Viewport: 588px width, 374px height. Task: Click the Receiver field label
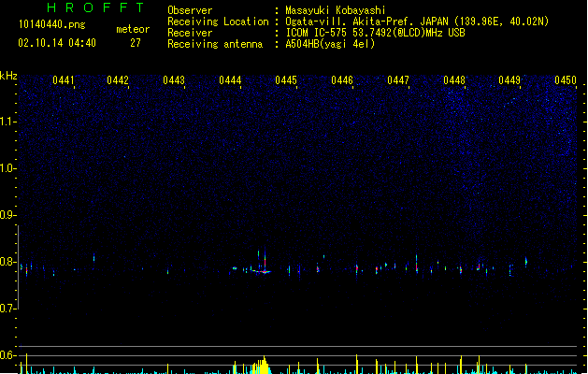pyautogui.click(x=190, y=33)
